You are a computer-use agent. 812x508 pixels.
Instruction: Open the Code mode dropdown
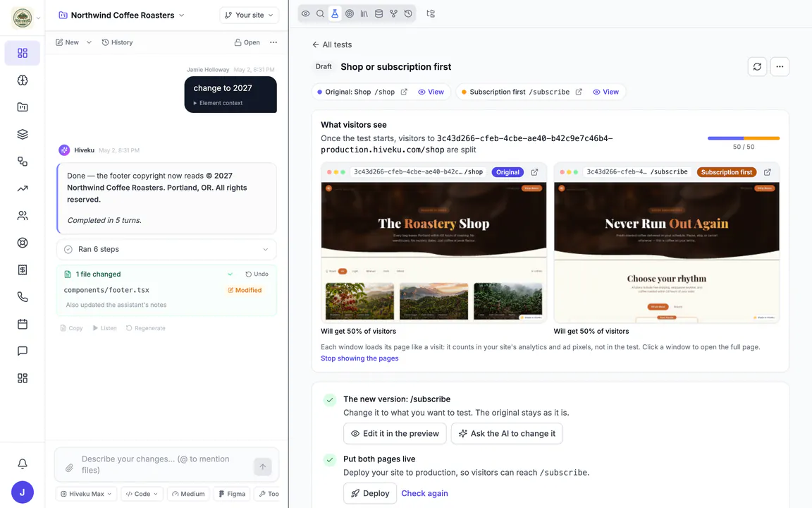(x=142, y=494)
